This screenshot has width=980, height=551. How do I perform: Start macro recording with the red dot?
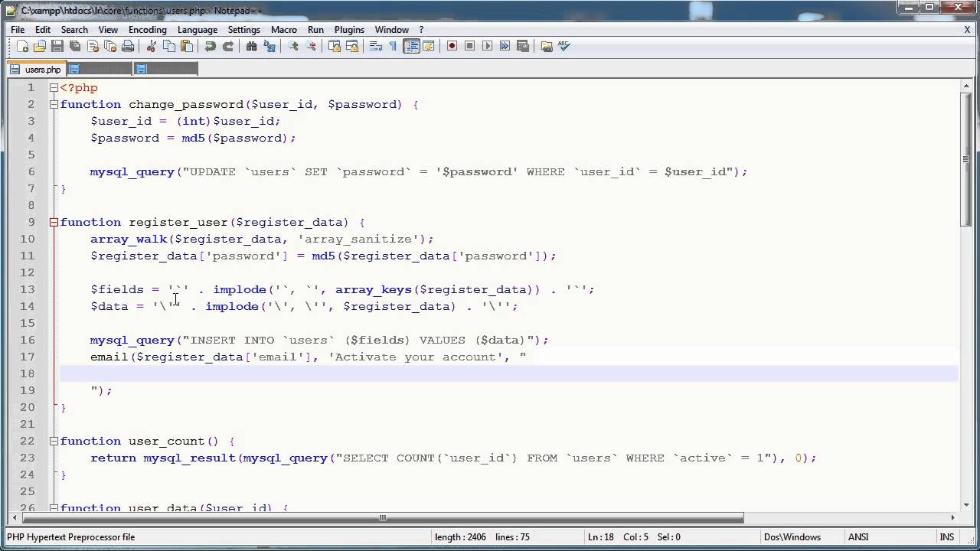click(x=452, y=46)
